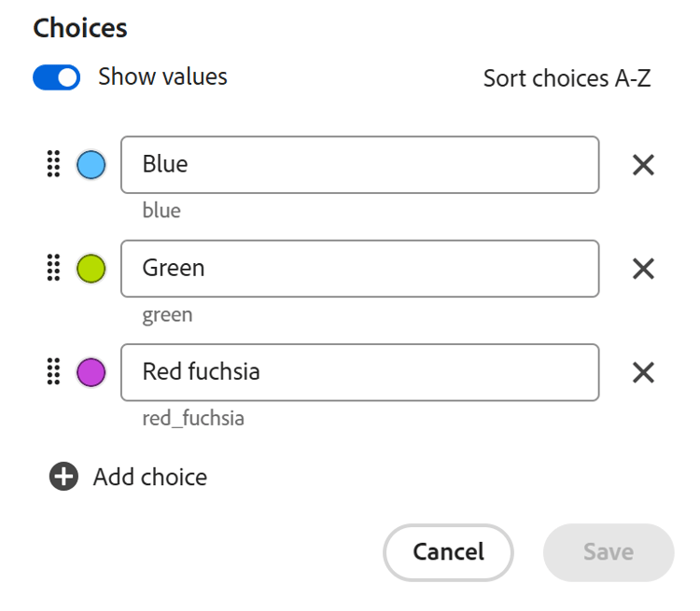The width and height of the screenshot is (700, 611).
Task: Sort choices A-Z
Action: [x=567, y=78]
